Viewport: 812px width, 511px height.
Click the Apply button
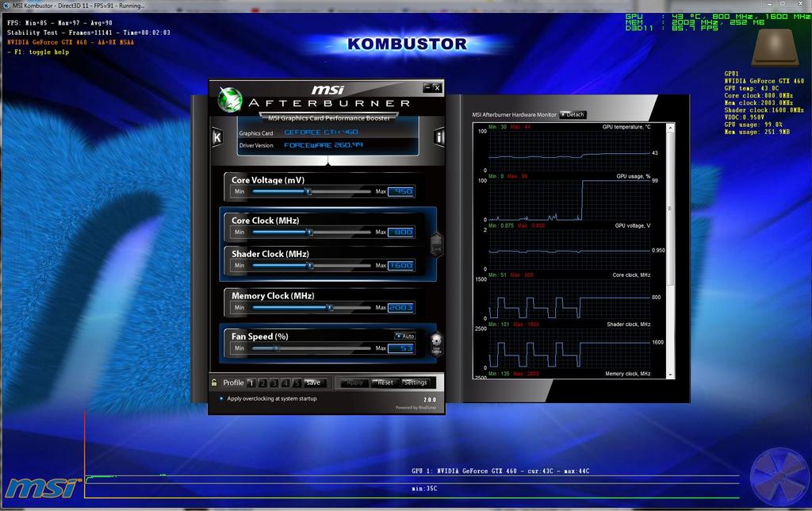tap(354, 383)
